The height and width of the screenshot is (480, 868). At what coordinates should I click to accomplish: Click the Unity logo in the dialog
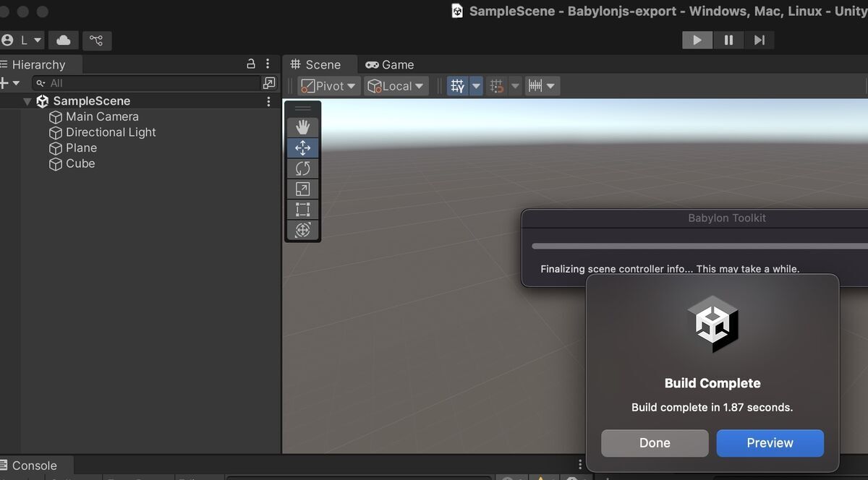[712, 324]
